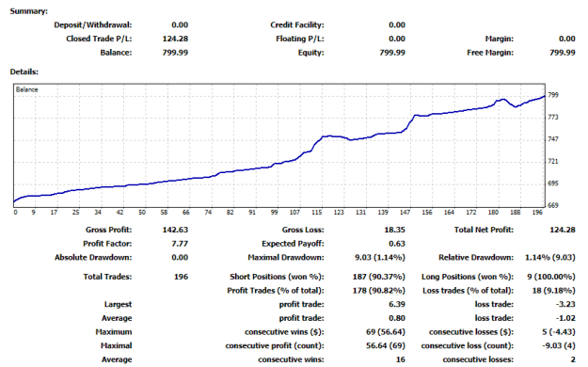Screen dimensions: 588x367
Task: Click the Profit Factor value 7.77
Action: (180, 244)
